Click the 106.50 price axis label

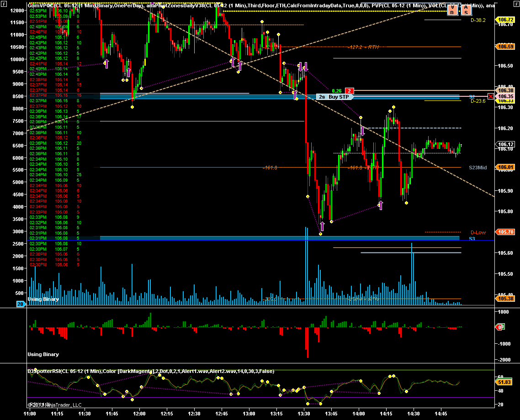click(x=505, y=66)
